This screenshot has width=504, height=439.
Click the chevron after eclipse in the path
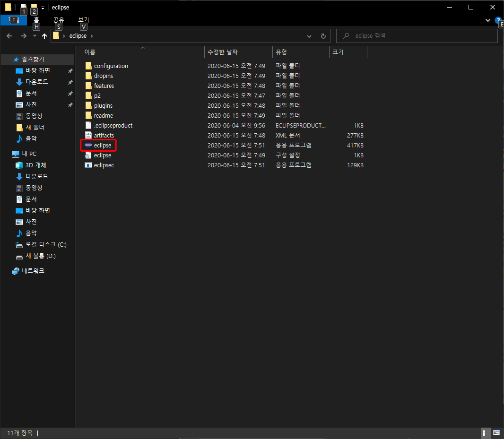coord(92,36)
